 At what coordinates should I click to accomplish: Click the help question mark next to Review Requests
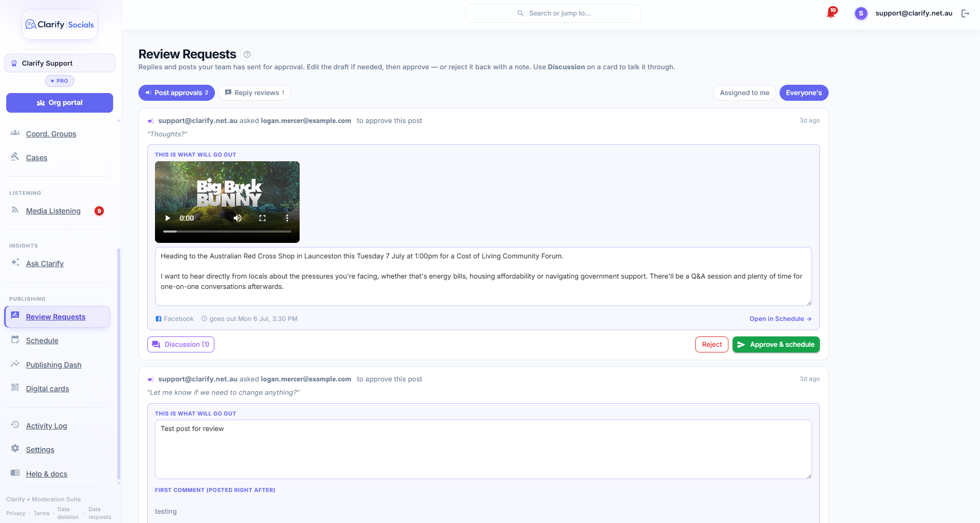coord(247,54)
